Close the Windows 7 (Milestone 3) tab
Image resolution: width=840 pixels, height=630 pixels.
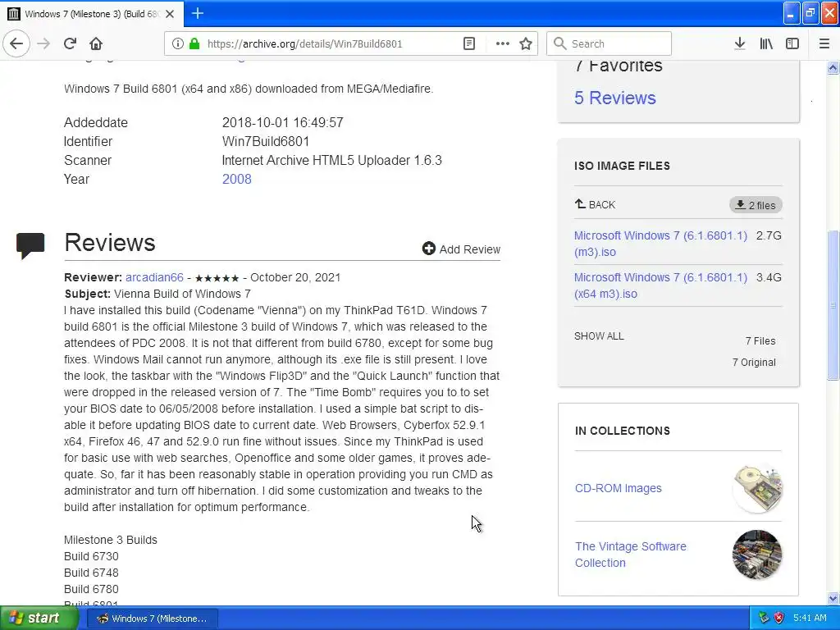pyautogui.click(x=170, y=14)
